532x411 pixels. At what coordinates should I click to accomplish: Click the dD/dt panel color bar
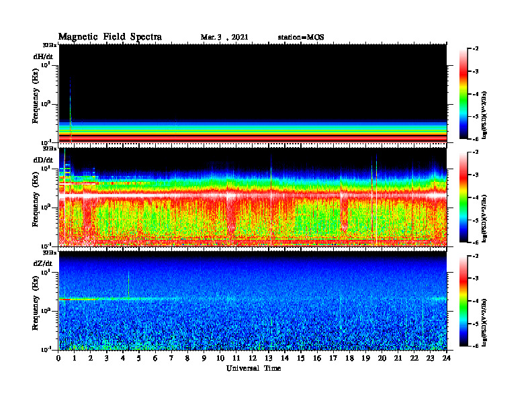coord(463,197)
